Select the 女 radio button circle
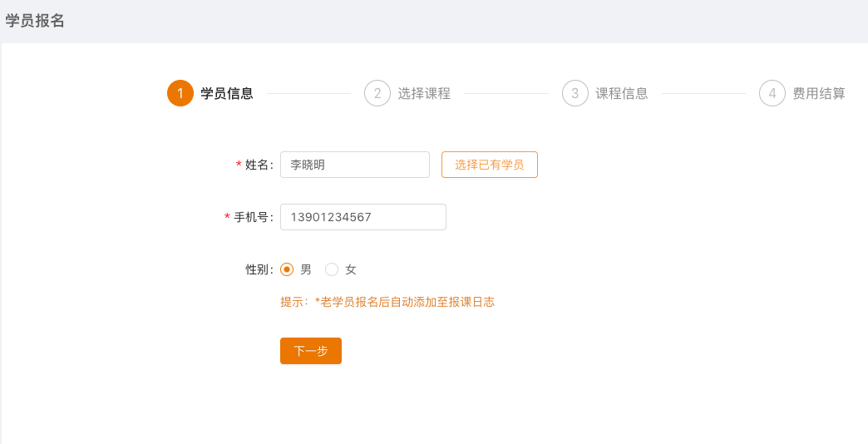The width and height of the screenshot is (868, 444). pyautogui.click(x=332, y=269)
